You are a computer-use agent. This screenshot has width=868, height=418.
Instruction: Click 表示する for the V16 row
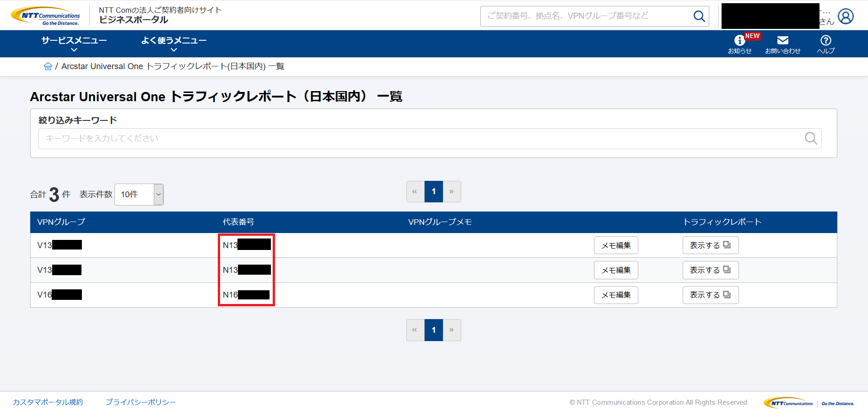tap(711, 295)
